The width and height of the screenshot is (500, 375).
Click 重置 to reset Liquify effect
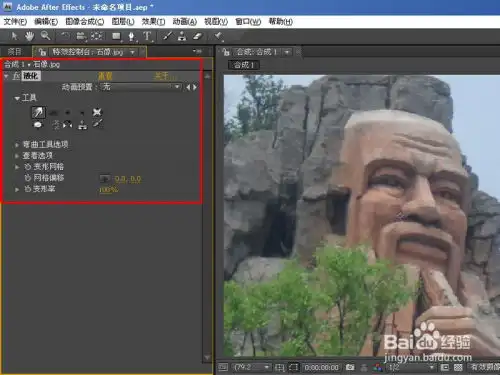pos(105,76)
